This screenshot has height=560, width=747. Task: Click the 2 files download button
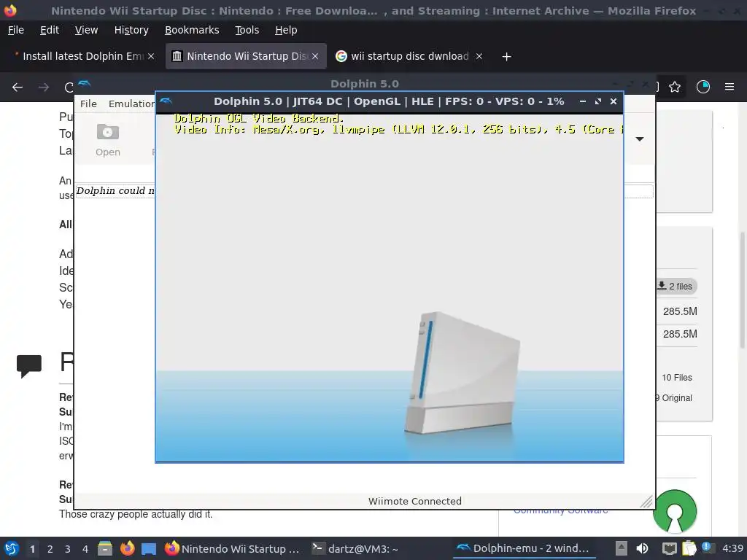(676, 286)
